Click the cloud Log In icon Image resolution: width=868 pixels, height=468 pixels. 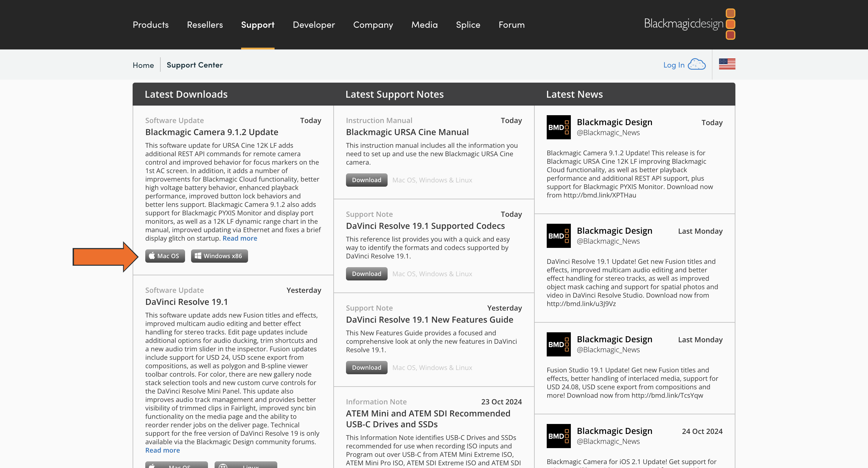tap(696, 65)
